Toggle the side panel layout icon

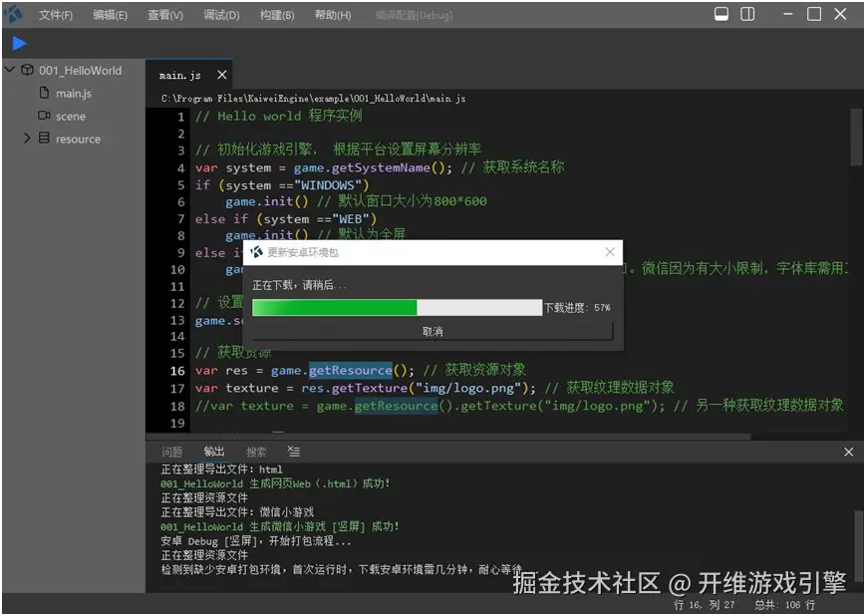pyautogui.click(x=747, y=14)
